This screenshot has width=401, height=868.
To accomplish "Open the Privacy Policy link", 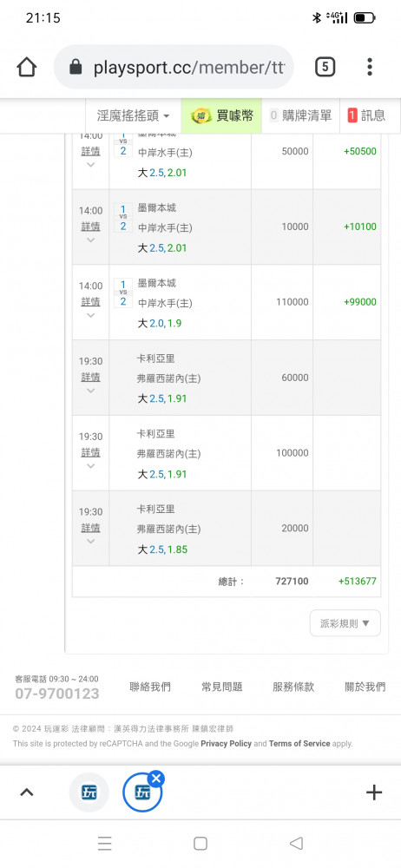I will click(226, 744).
